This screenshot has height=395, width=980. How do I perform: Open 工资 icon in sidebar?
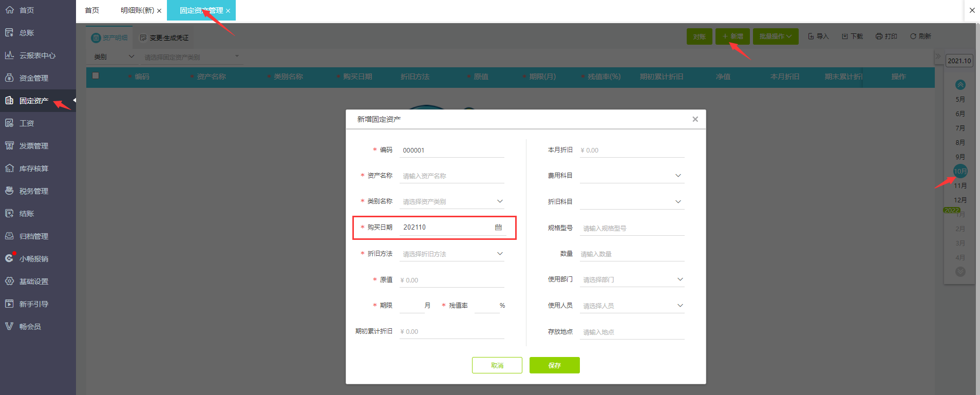(x=9, y=123)
